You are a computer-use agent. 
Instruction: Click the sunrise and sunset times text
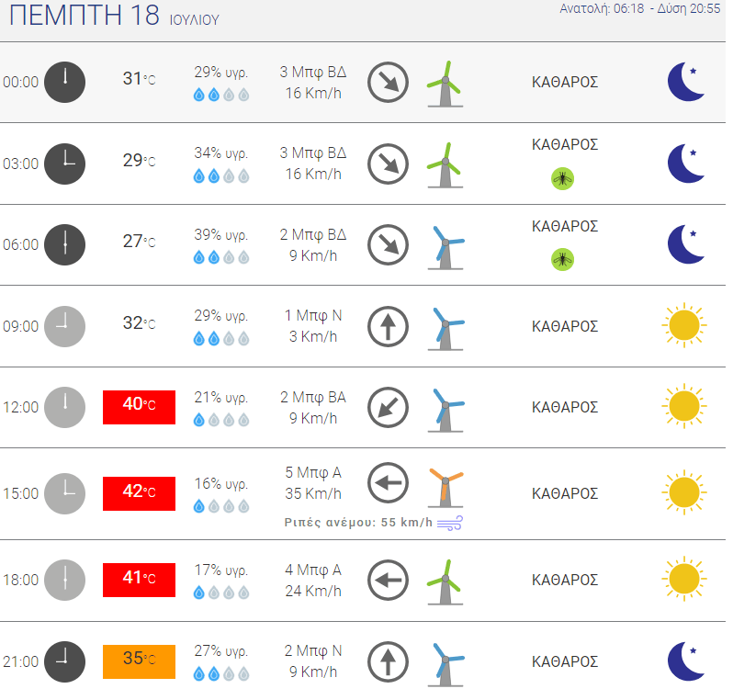(x=640, y=9)
